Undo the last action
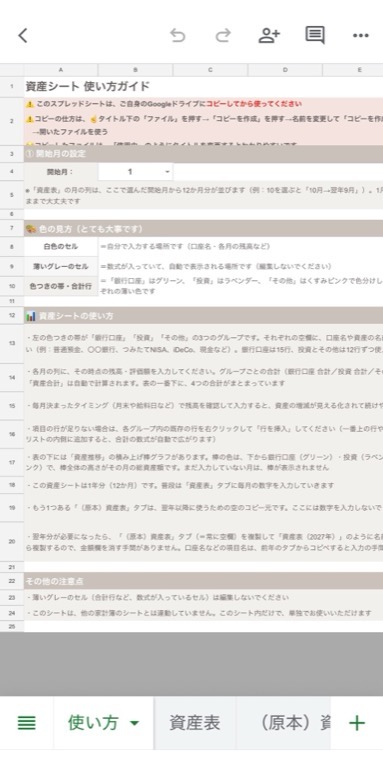The image size is (383, 760). tap(178, 35)
